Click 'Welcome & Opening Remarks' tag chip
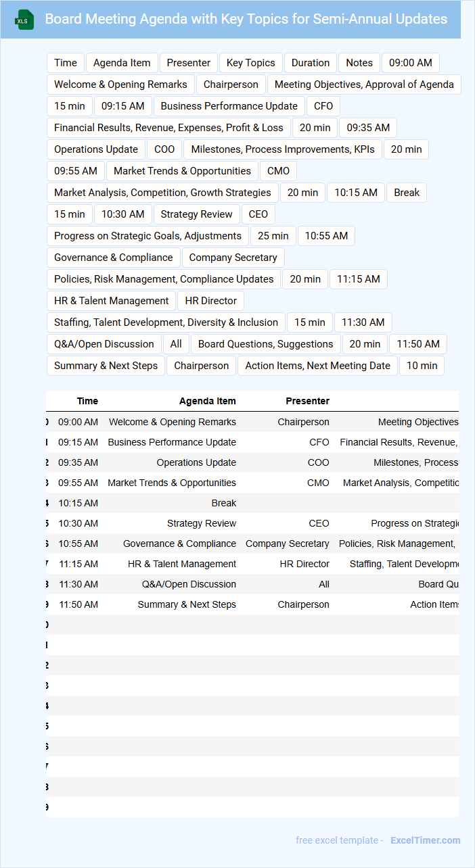475x868 pixels. click(x=120, y=85)
